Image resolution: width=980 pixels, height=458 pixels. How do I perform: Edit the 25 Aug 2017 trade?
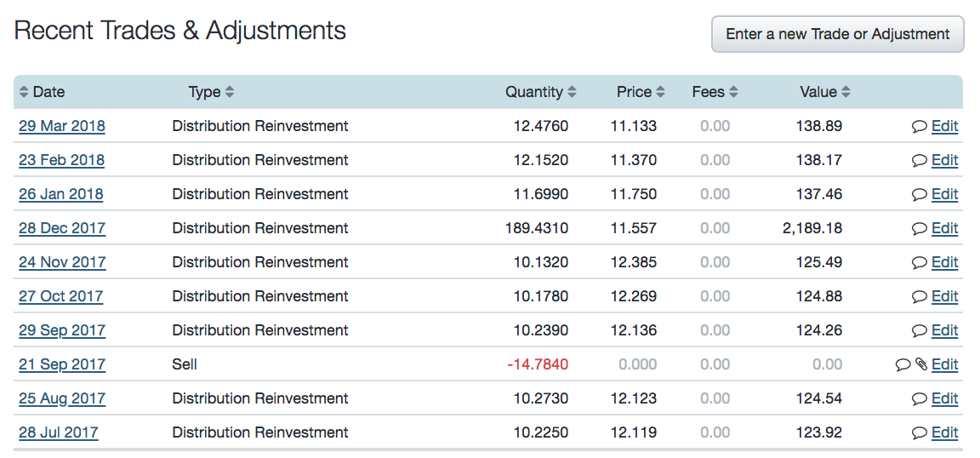click(944, 398)
